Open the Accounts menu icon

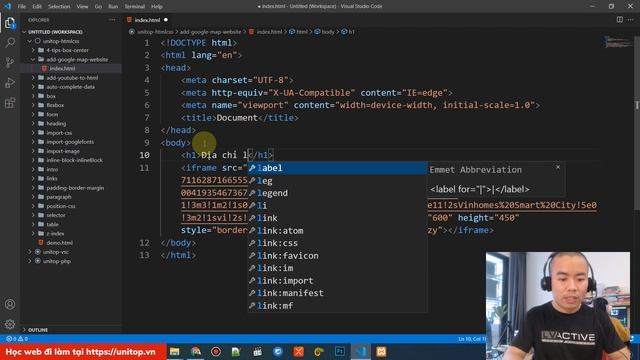click(x=10, y=304)
